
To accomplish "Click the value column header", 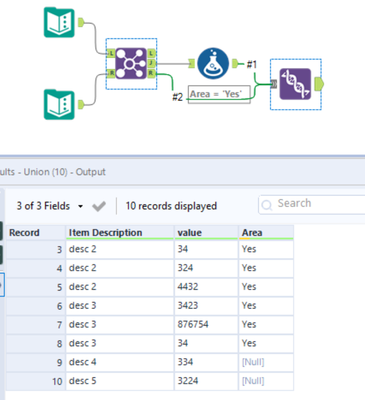I will 206,232.
